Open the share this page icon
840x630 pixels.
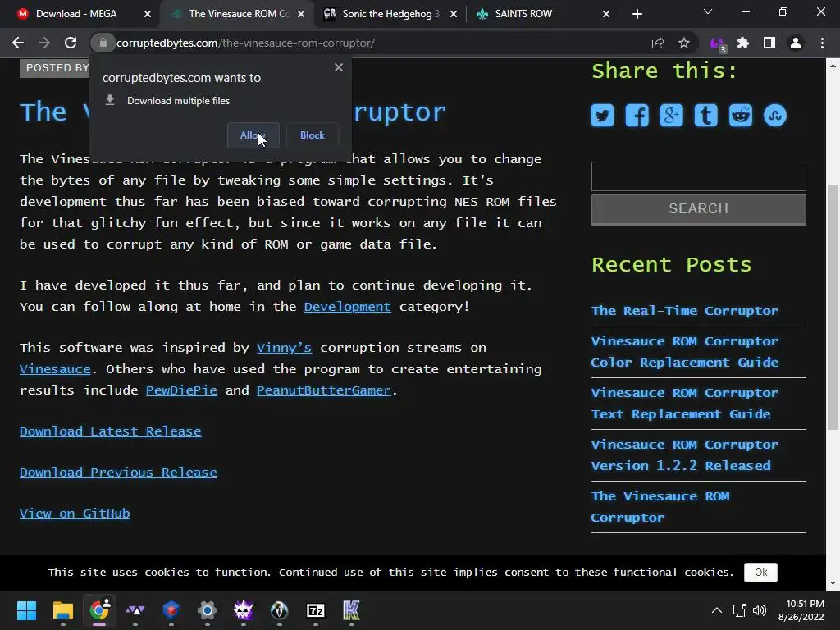point(658,43)
